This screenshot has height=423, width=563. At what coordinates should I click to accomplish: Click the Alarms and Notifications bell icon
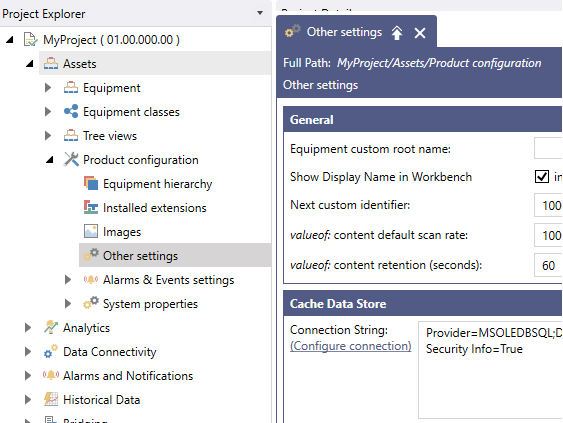51,375
